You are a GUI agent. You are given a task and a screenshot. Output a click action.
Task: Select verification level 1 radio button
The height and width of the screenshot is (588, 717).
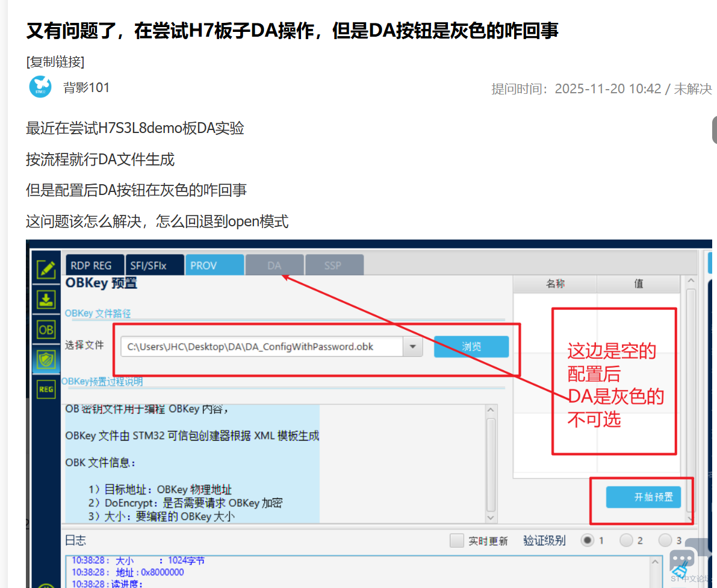pos(587,540)
